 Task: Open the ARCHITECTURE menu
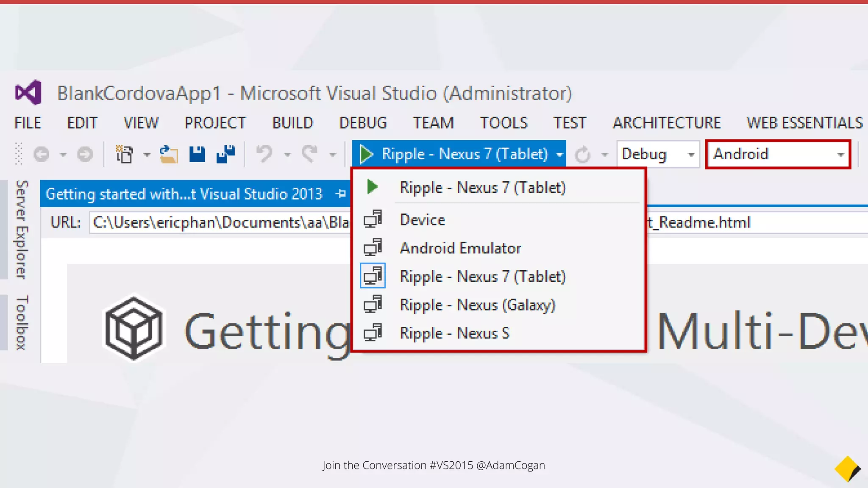point(667,123)
